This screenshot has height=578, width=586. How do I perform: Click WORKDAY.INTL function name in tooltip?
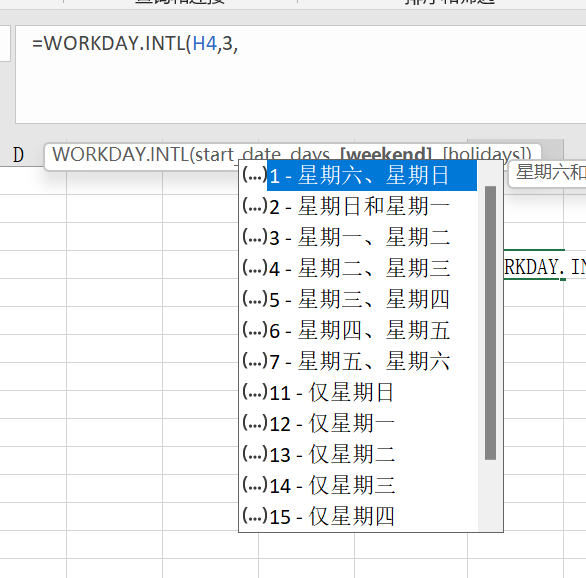121,154
